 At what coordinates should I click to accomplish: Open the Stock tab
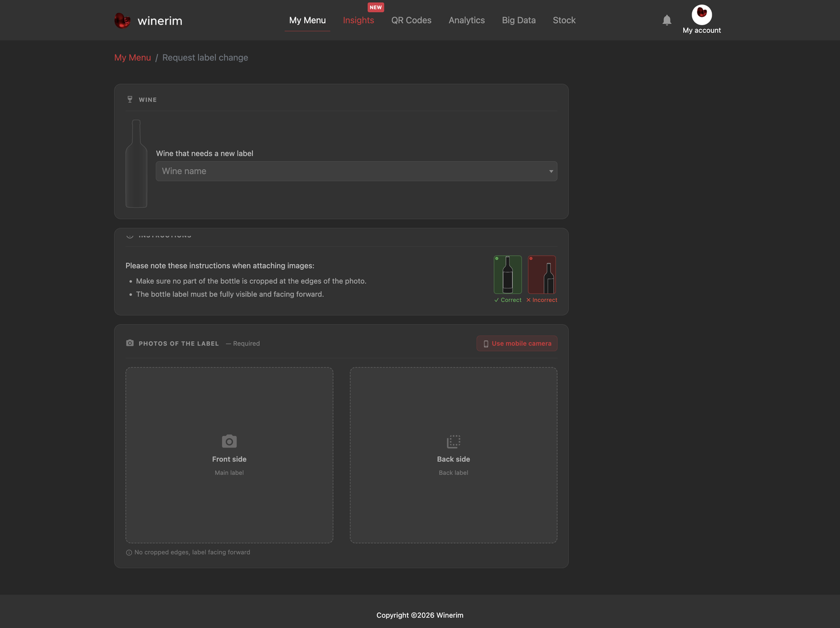tap(564, 20)
